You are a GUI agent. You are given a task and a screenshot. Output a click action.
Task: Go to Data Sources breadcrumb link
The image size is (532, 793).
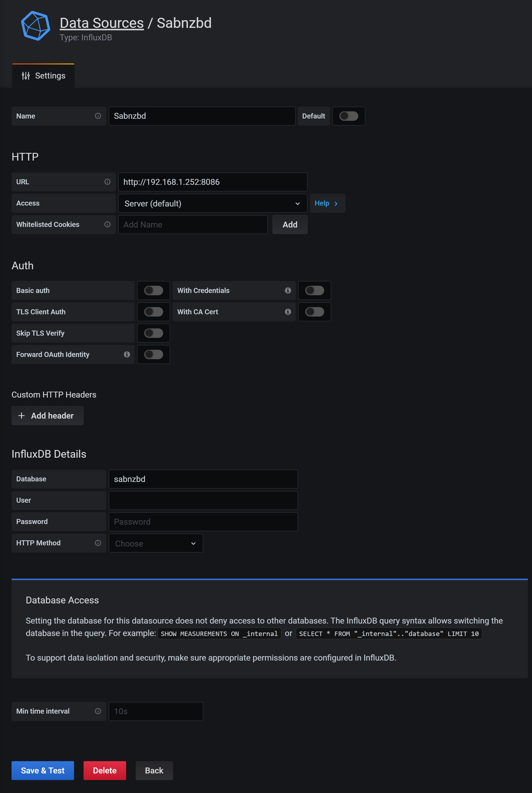102,23
